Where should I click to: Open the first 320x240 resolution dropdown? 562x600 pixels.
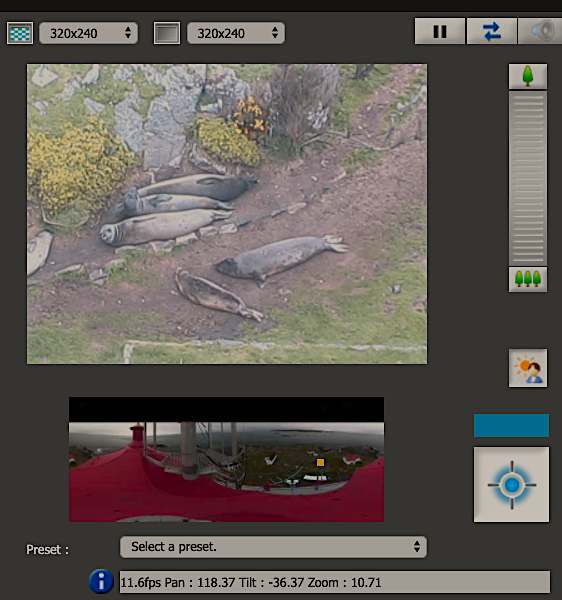(88, 33)
